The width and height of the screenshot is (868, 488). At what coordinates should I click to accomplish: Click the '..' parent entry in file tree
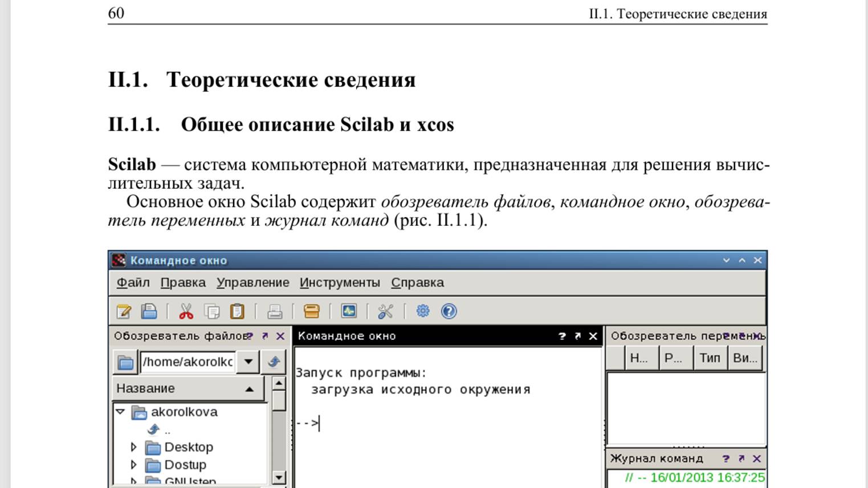[x=158, y=429]
